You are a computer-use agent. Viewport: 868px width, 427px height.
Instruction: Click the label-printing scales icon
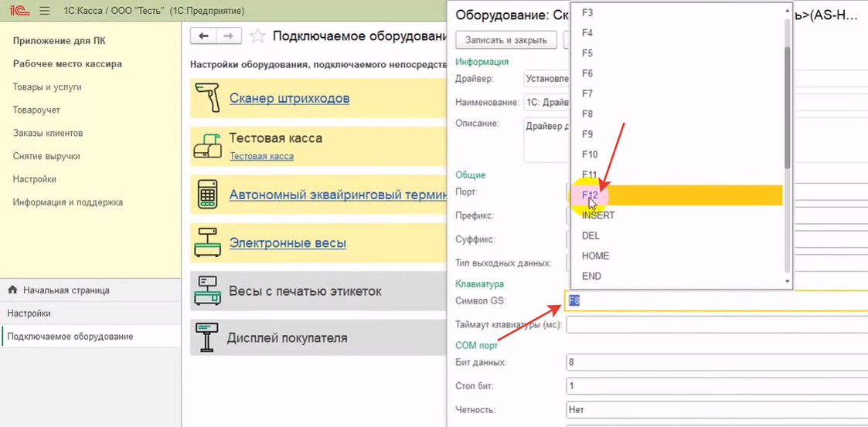208,290
